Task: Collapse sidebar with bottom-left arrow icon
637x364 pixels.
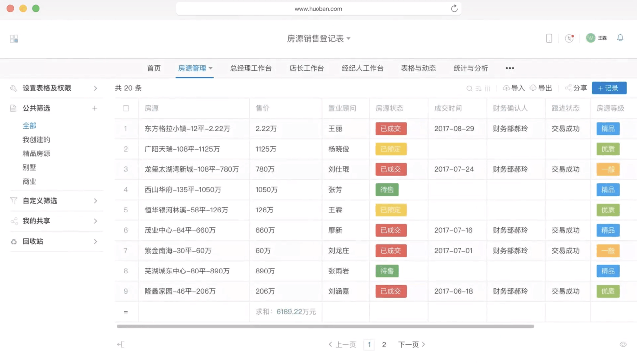Action: coord(121,344)
